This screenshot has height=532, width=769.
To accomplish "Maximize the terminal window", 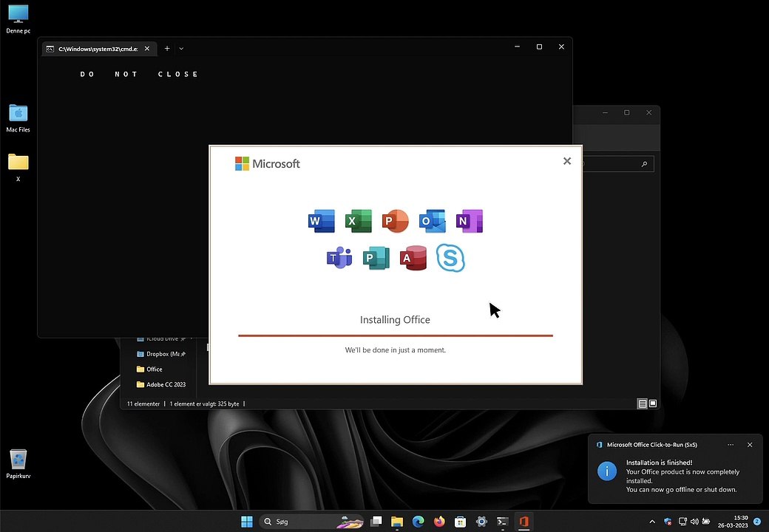I will [539, 47].
